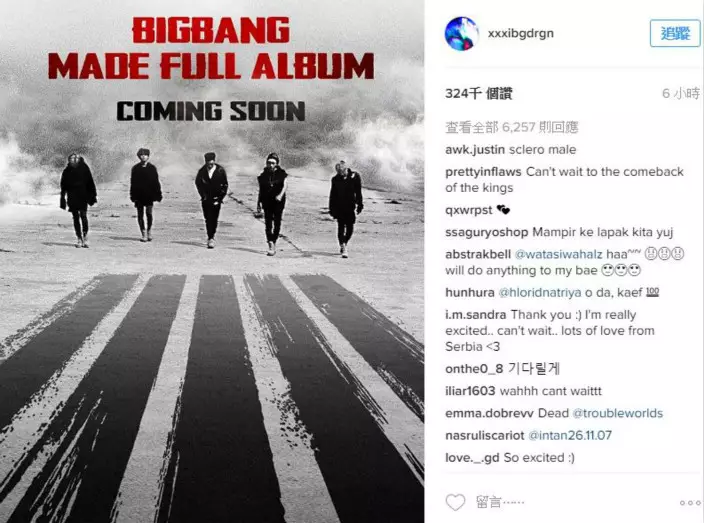This screenshot has height=523, width=704.
Task: Open the @intan26.11.07 mention link
Action: [570, 435]
